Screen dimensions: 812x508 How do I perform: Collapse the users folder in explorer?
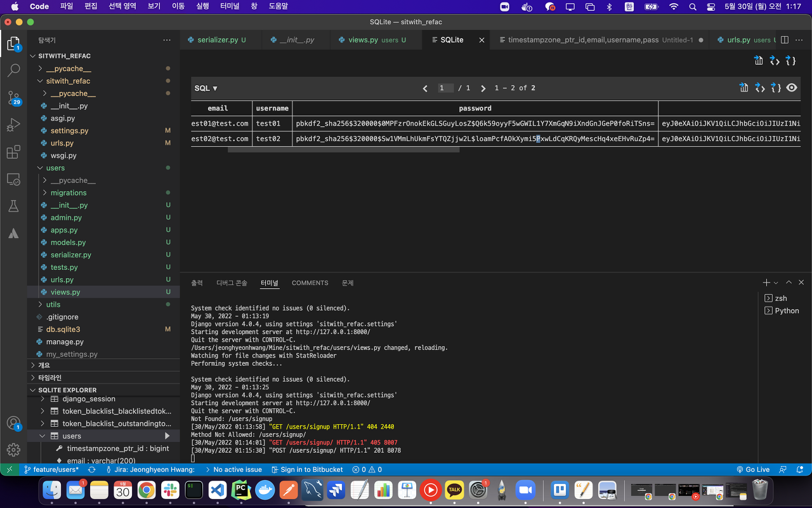point(41,168)
